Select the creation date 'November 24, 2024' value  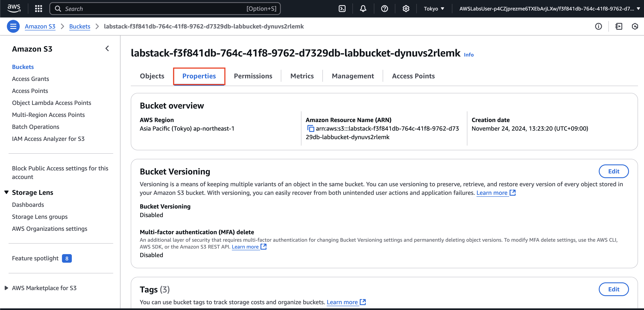click(x=530, y=128)
